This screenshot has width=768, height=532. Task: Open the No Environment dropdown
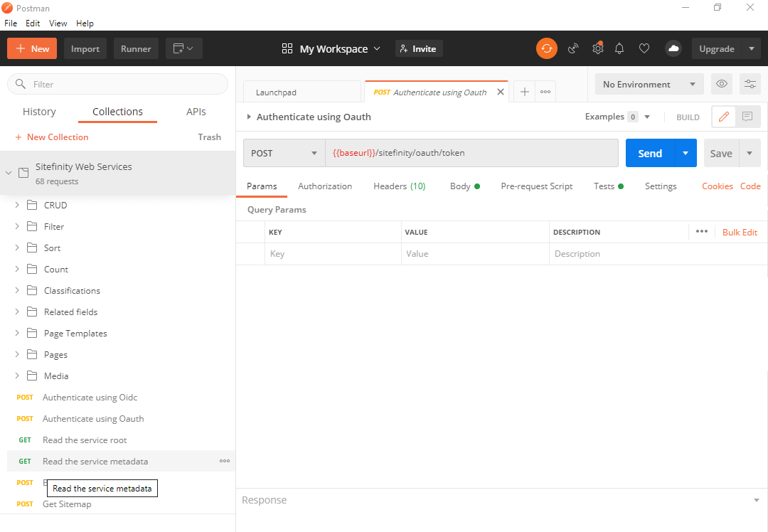649,84
